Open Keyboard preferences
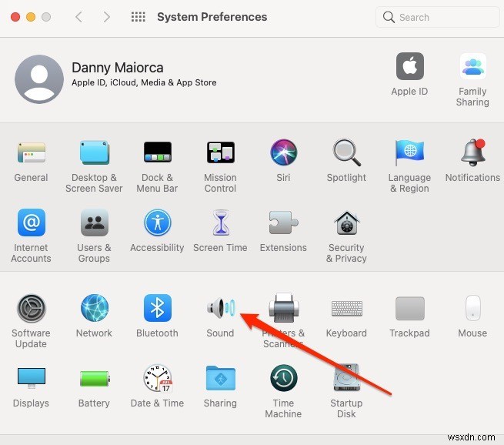504x445 pixels. click(347, 309)
